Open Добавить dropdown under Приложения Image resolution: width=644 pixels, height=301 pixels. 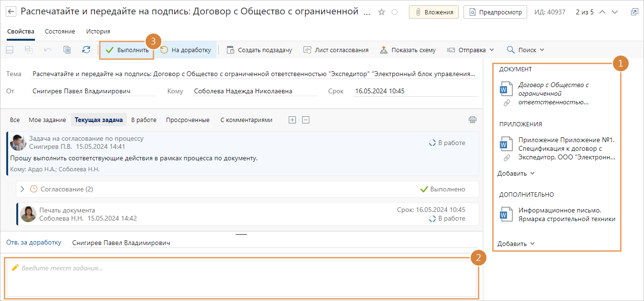point(516,173)
